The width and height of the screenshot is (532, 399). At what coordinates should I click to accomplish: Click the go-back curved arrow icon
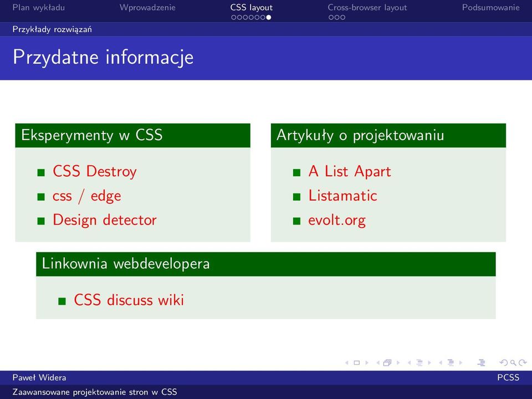[504, 362]
